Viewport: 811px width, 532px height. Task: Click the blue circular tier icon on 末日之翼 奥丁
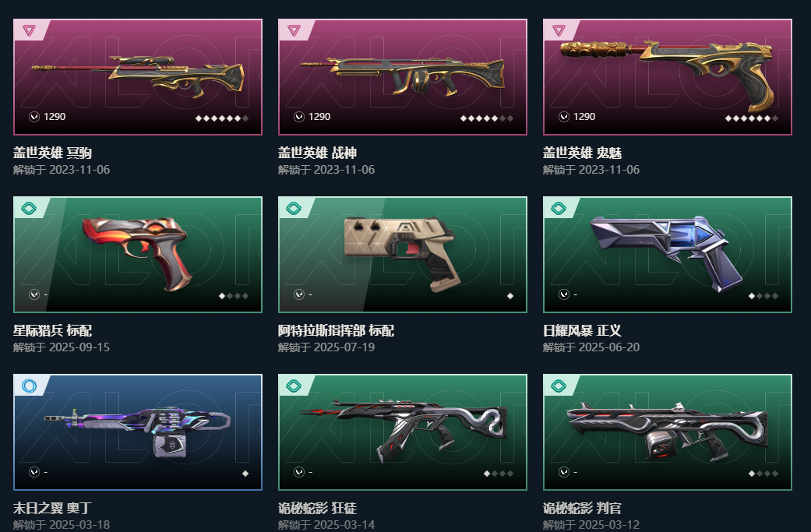point(29,386)
